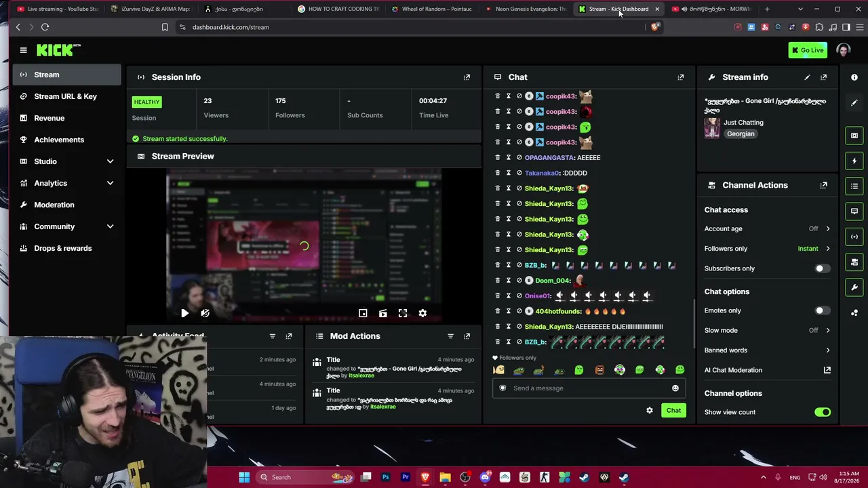
Task: Click the itsalexrae link in first Mod Action
Action: click(x=361, y=375)
